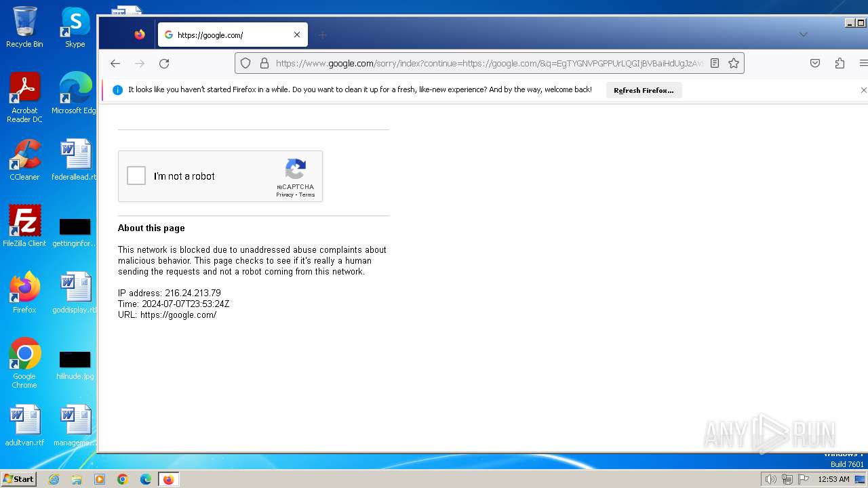
Task: Open the Recycle Bin desktop icon
Action: (x=24, y=27)
